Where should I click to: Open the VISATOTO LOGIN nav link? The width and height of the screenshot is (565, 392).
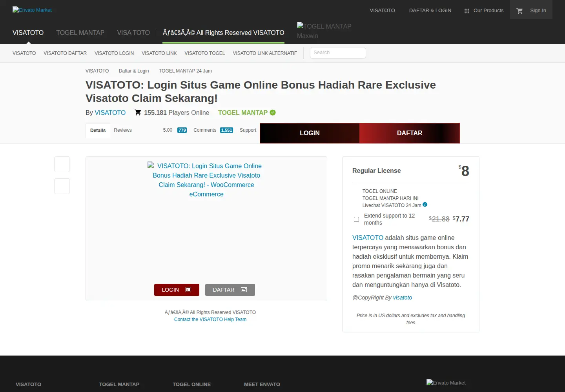point(114,53)
